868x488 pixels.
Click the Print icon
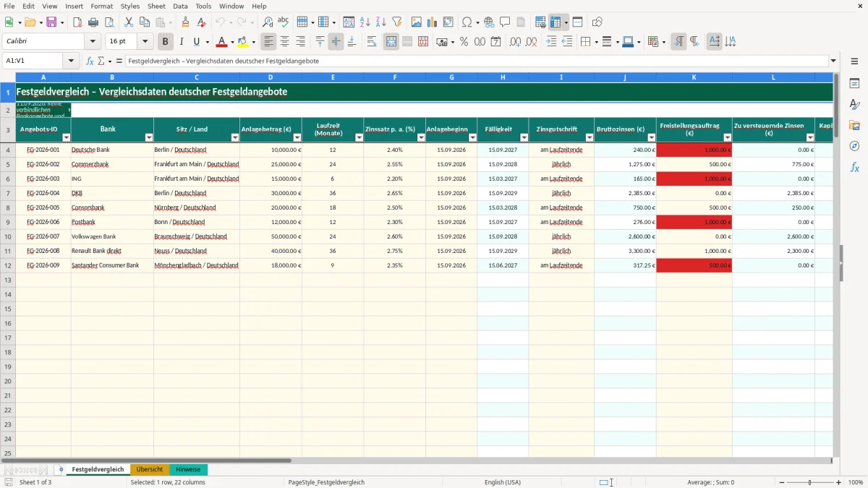pos(93,22)
